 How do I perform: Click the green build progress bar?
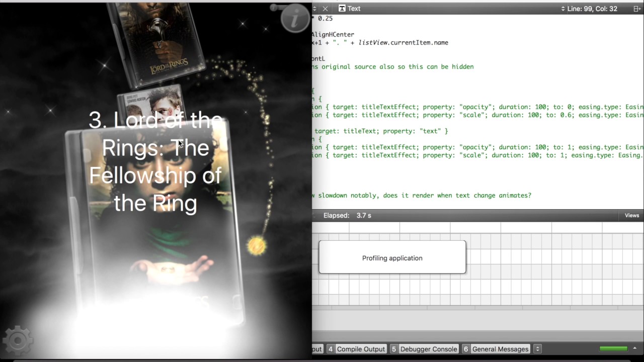click(x=613, y=348)
